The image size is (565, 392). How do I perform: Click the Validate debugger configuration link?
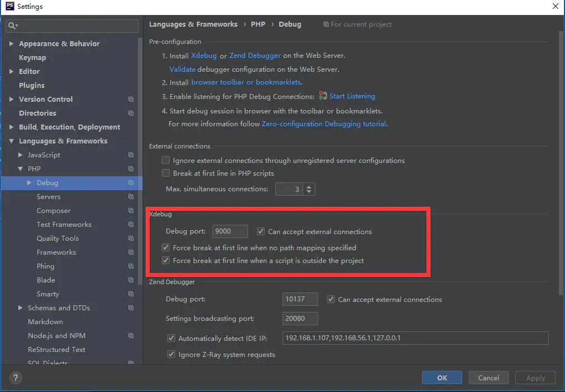[x=182, y=69]
